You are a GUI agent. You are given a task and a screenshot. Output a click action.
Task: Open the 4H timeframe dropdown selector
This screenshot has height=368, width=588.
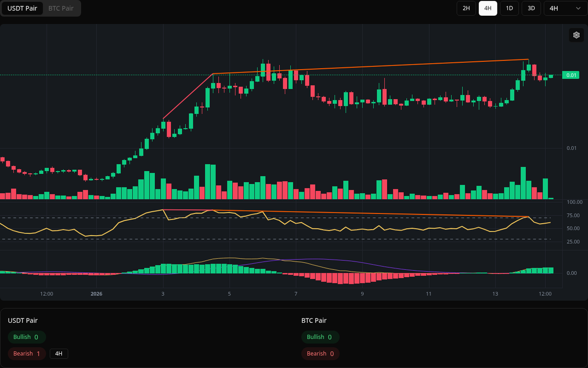(x=563, y=8)
